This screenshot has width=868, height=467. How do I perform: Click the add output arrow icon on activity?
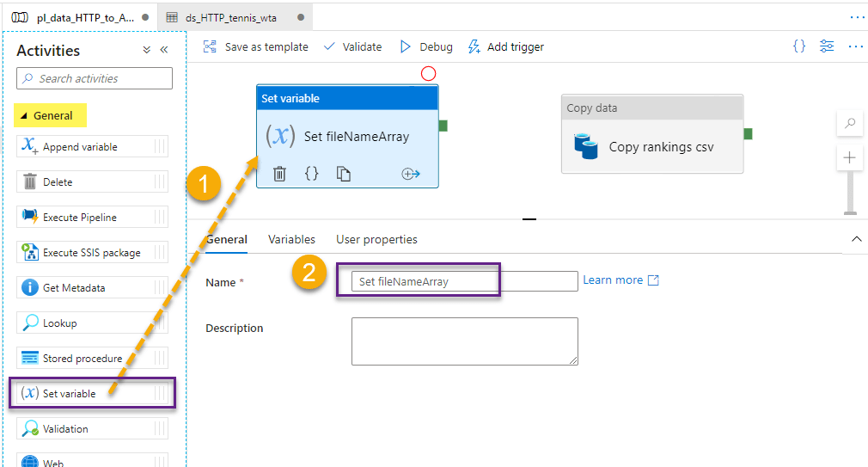[410, 174]
